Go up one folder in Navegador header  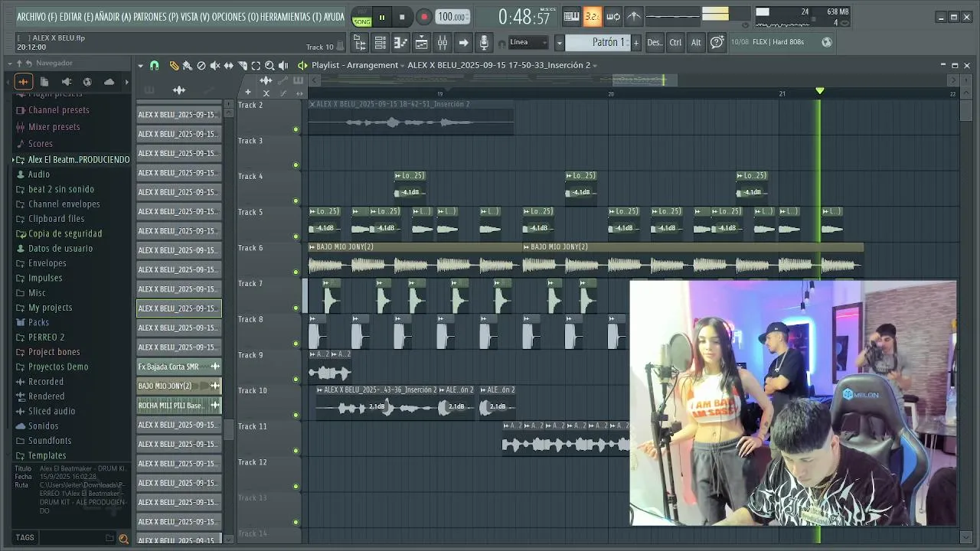(x=19, y=64)
